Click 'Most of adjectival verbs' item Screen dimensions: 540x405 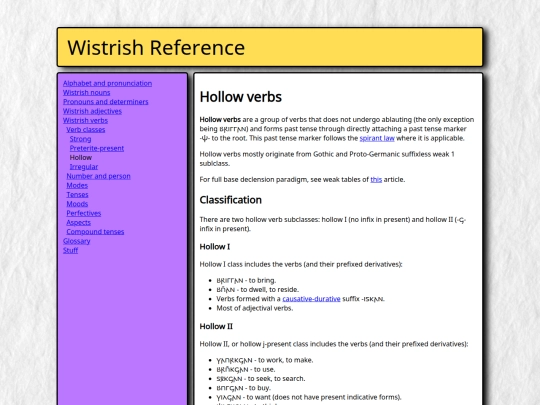255,309
